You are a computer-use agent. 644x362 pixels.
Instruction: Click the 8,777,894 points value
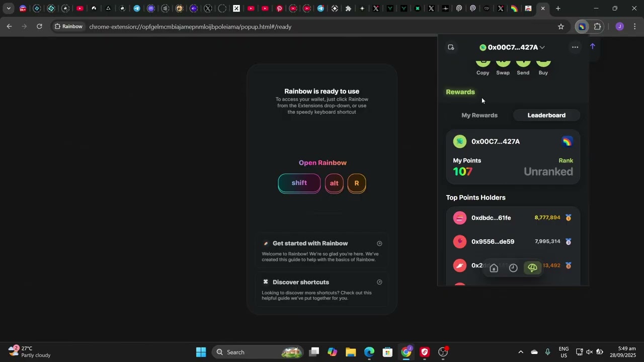pyautogui.click(x=547, y=218)
